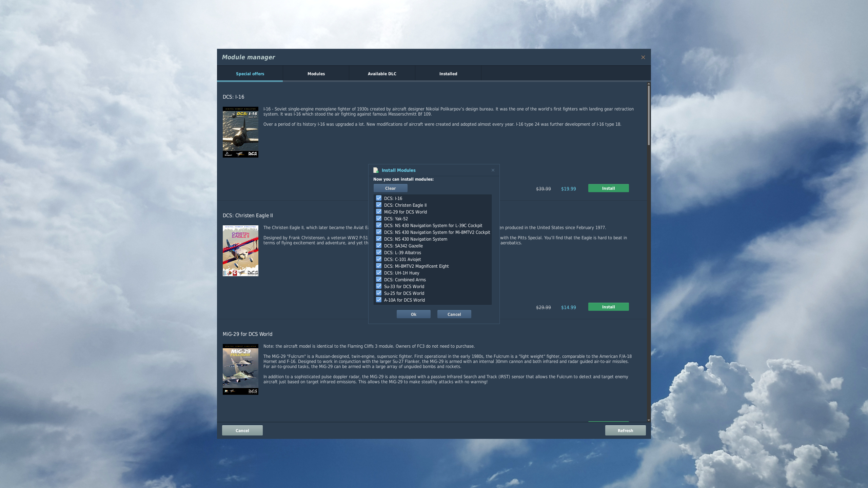Click the DCS: I-16 heading
Viewport: 868px width, 488px height.
233,97
